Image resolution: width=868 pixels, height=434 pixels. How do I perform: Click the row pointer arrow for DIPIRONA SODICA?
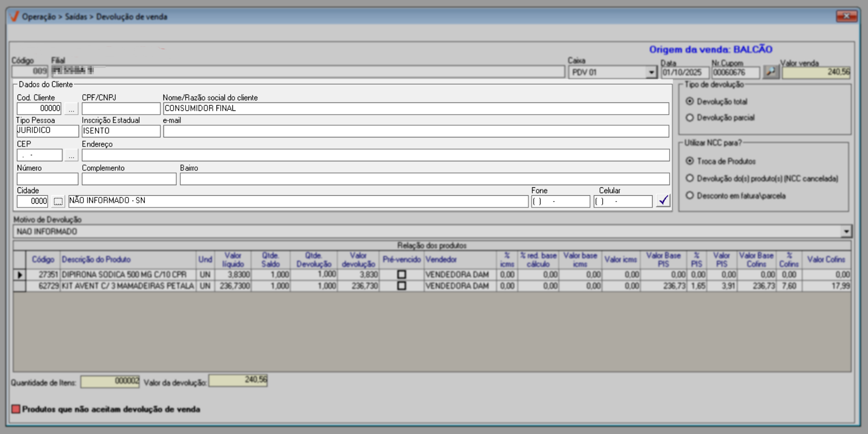20,275
